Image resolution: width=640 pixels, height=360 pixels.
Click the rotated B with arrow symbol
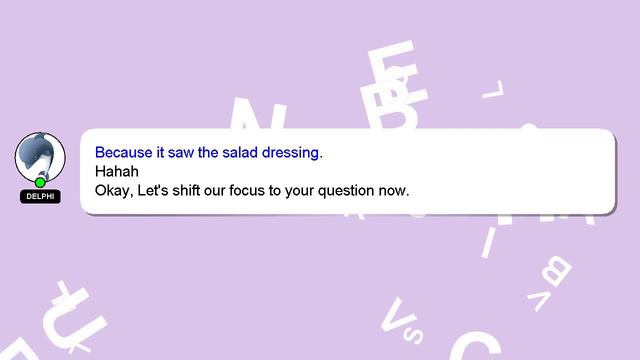550,283
